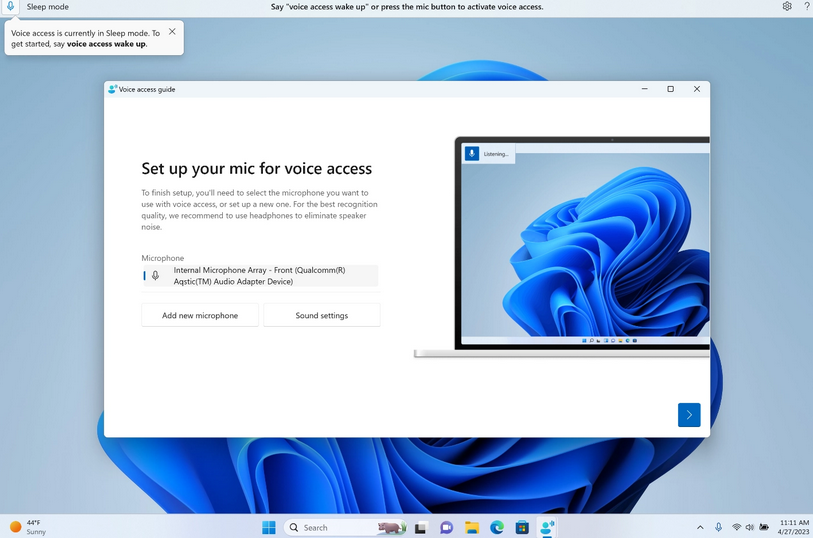Show hidden system tray icons
Image resolution: width=813 pixels, height=538 pixels.
click(700, 527)
